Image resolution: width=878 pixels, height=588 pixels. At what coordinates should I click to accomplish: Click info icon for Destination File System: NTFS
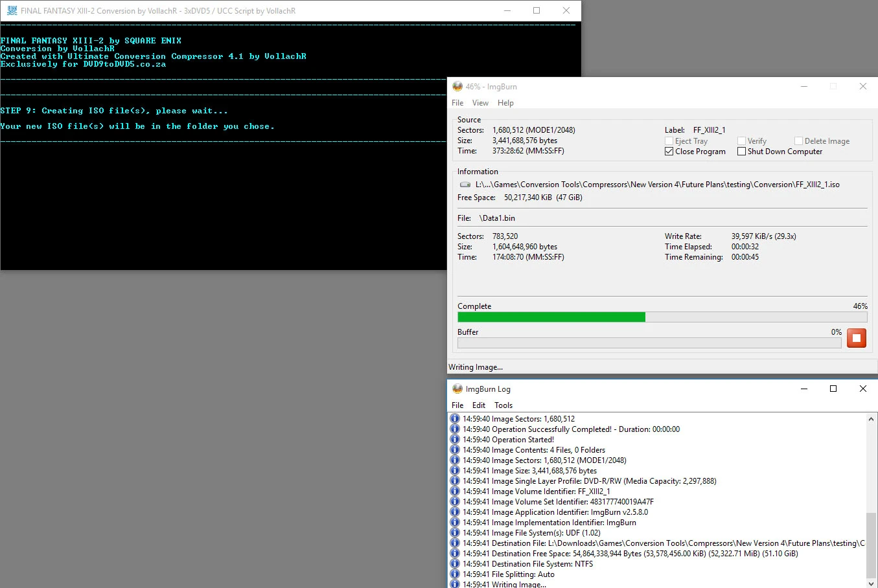[455, 563]
